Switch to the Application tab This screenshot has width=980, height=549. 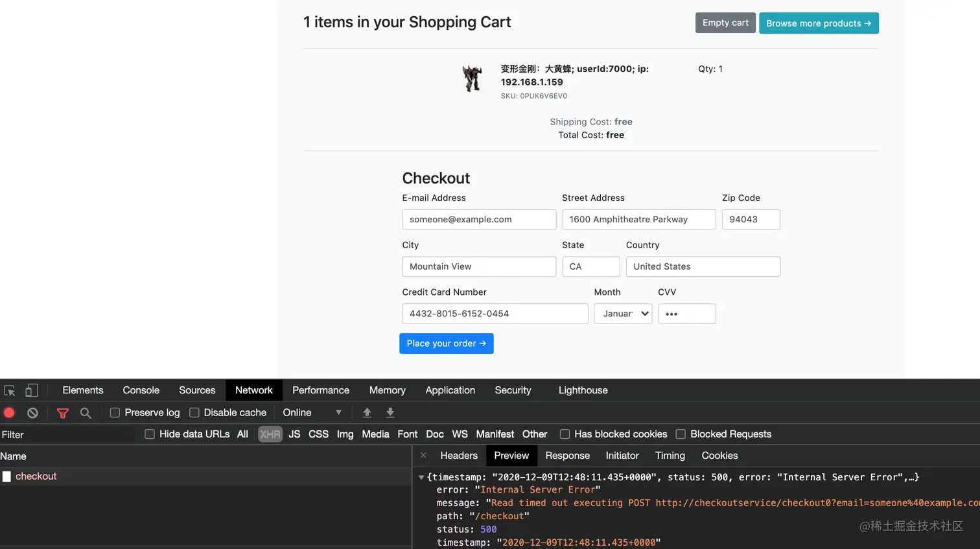point(450,390)
